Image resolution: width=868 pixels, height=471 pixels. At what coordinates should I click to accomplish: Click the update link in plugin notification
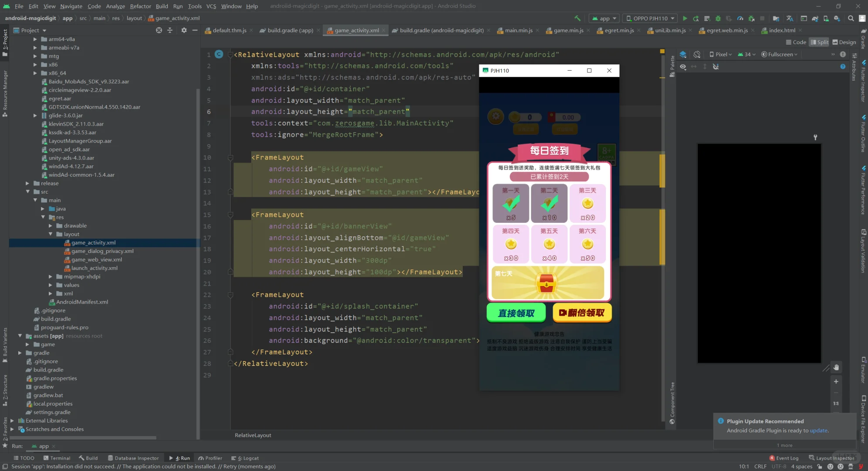tap(818, 430)
